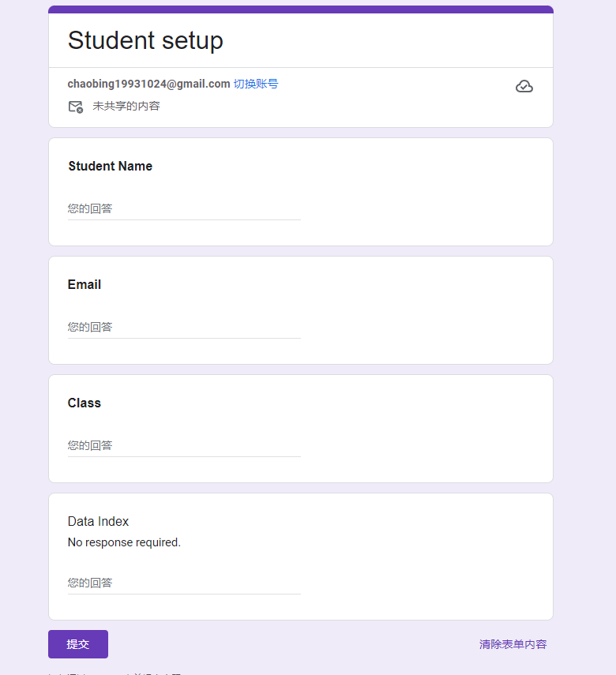Click the envelope not-shared icon
The image size is (616, 675).
[x=76, y=107]
